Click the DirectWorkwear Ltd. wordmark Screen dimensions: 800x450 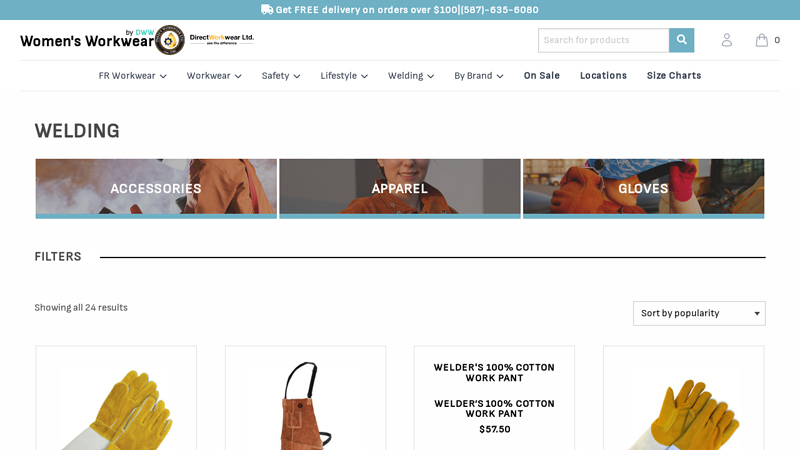point(221,39)
